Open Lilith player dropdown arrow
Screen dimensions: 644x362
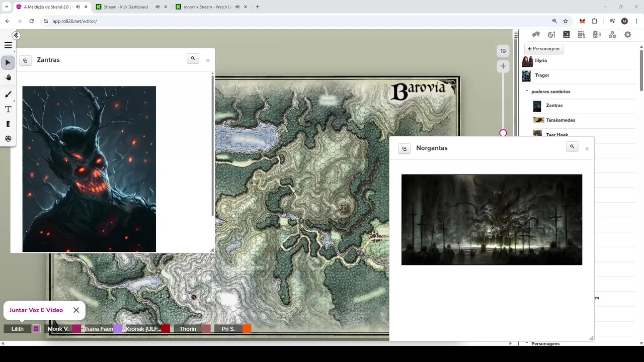point(36,329)
